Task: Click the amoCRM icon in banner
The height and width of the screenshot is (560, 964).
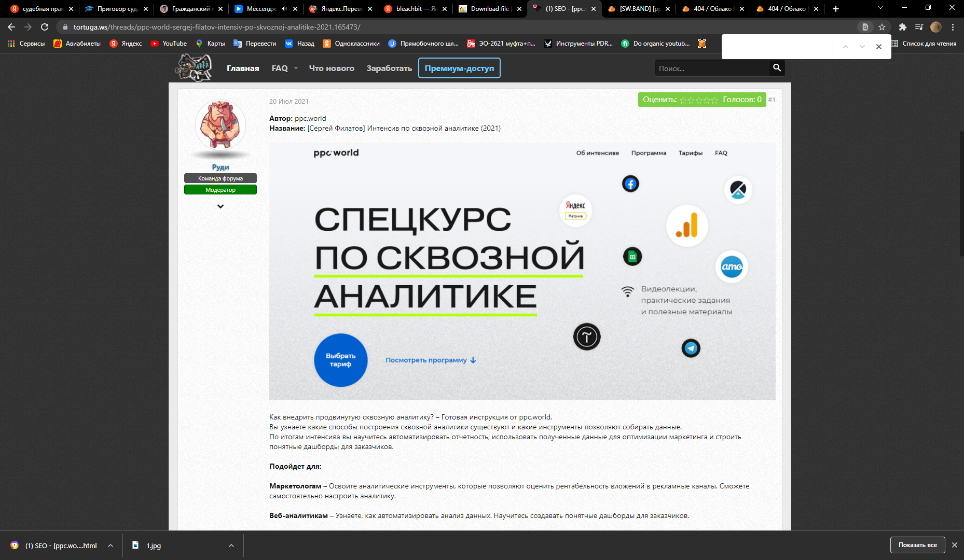Action: [x=732, y=267]
